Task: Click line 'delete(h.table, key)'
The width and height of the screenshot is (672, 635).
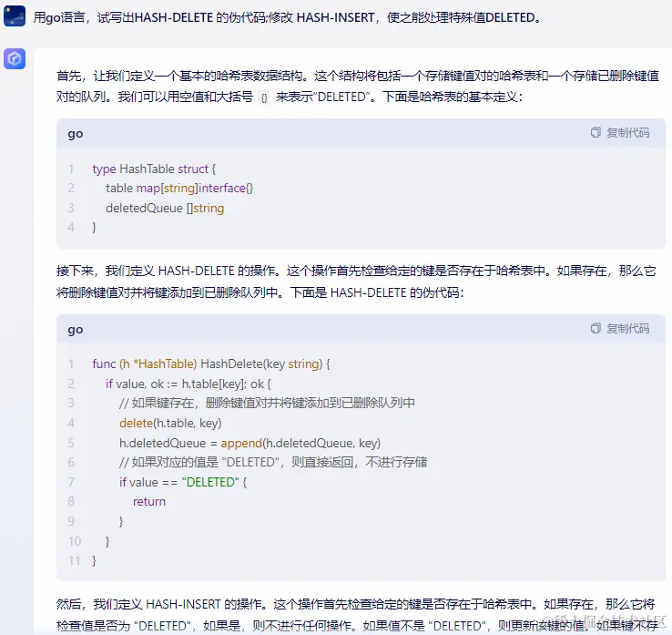Action: tap(170, 424)
